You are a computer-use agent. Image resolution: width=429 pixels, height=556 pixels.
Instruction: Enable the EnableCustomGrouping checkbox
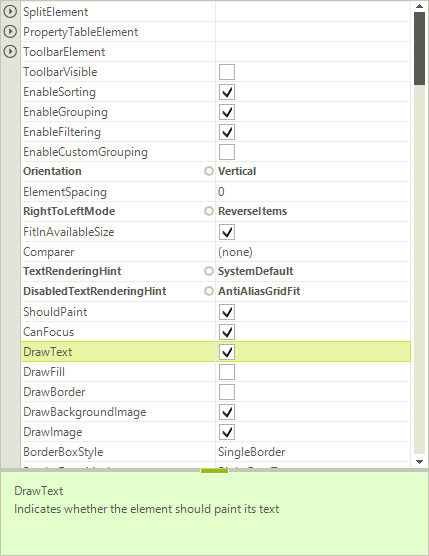pyautogui.click(x=227, y=152)
